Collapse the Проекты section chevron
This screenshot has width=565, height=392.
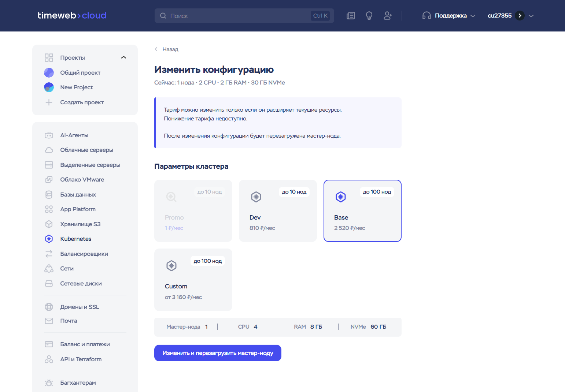(x=123, y=57)
